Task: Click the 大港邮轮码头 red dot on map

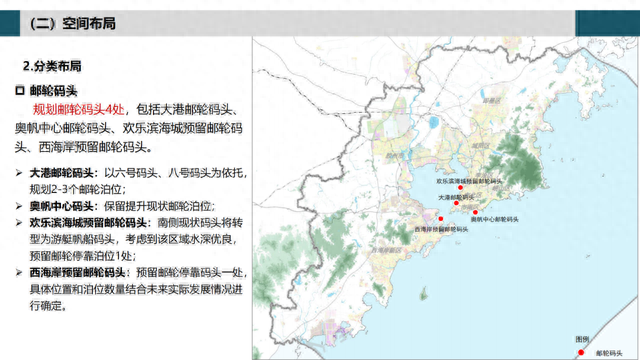Action: (x=456, y=203)
